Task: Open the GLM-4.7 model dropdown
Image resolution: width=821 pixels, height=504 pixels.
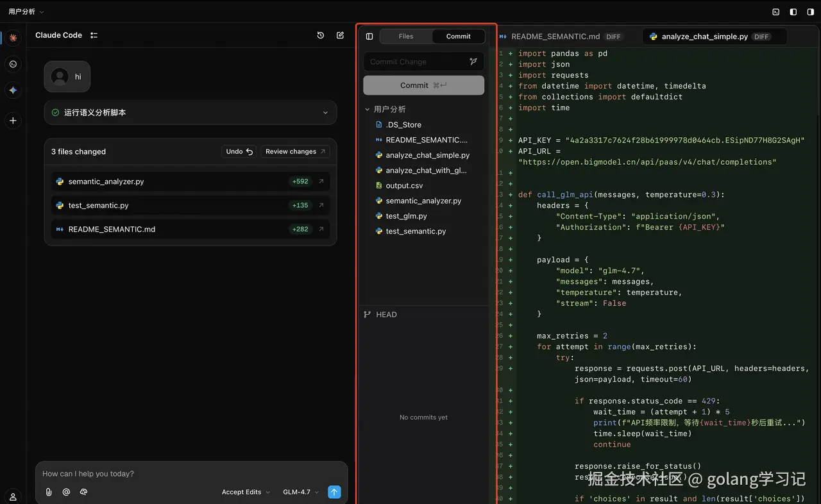Action: point(301,492)
